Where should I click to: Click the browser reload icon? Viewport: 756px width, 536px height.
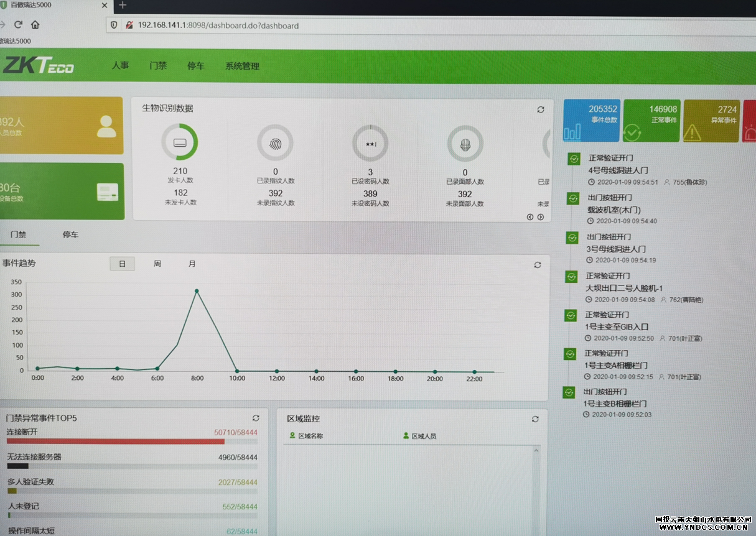18,25
